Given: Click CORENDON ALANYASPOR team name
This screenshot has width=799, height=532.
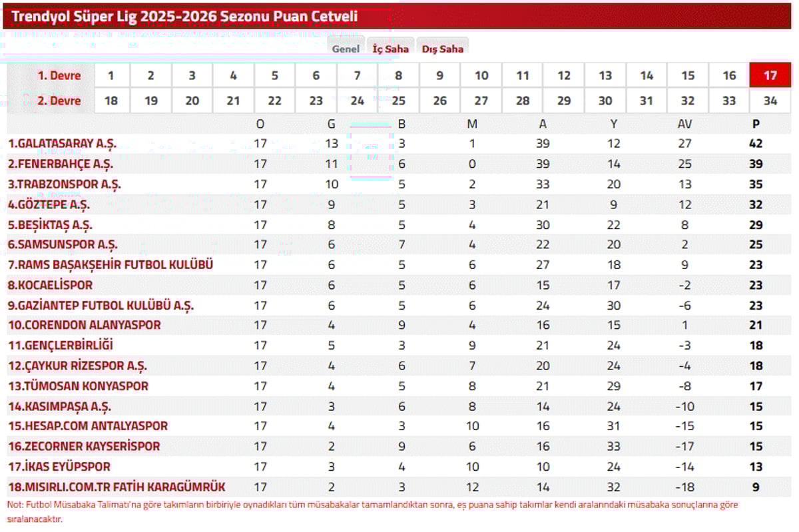Looking at the screenshot, I should pyautogui.click(x=85, y=325).
